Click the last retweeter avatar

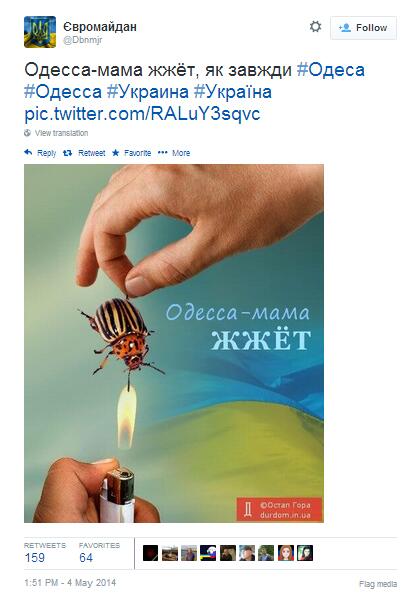coord(305,553)
